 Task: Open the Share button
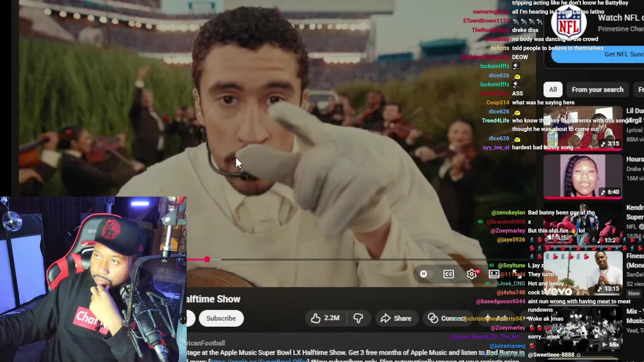pyautogui.click(x=396, y=318)
